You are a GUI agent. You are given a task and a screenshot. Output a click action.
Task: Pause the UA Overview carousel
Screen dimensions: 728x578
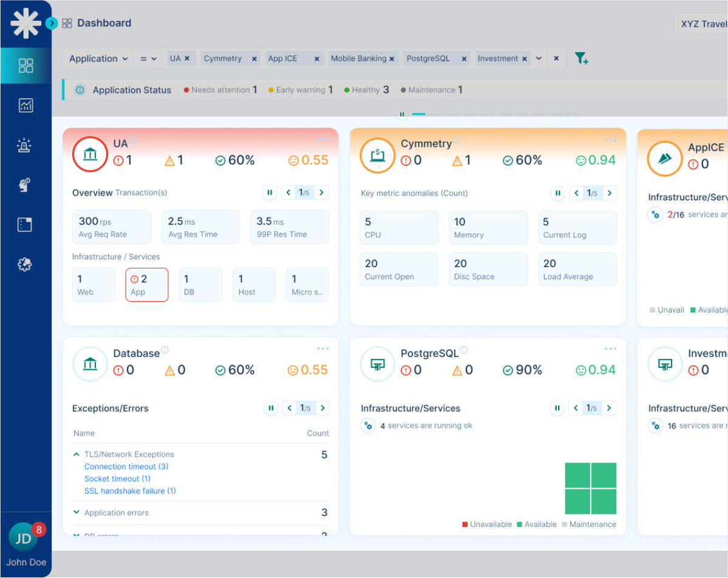(x=270, y=193)
